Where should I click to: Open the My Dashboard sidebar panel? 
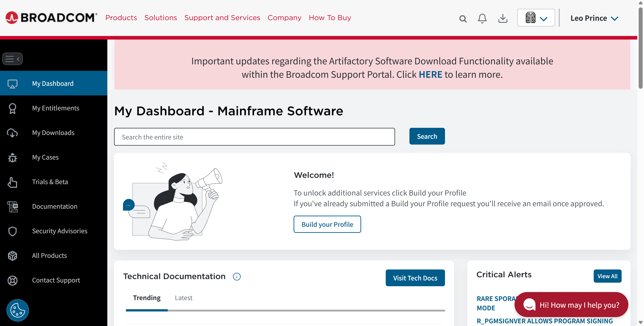[53, 83]
